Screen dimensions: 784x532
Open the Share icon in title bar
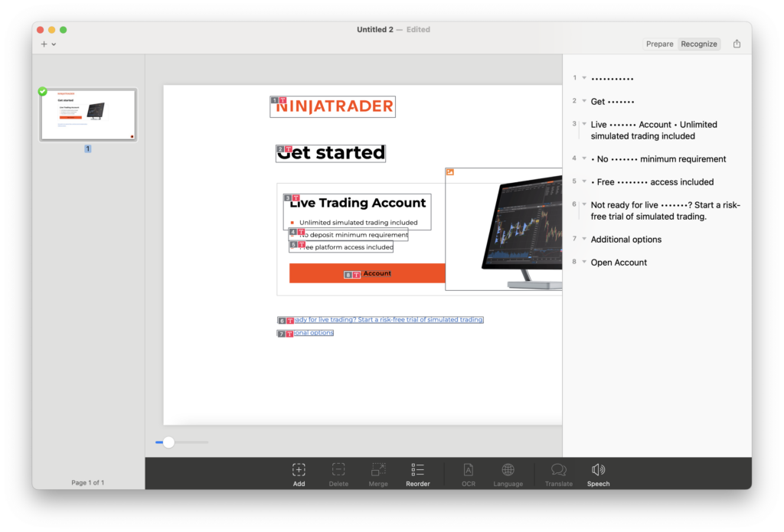(x=737, y=44)
